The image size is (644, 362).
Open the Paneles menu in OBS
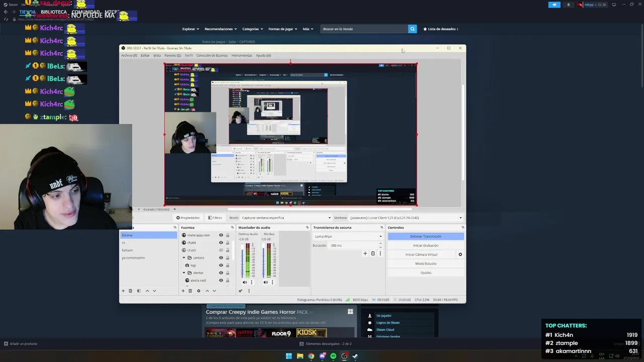tap(173, 55)
